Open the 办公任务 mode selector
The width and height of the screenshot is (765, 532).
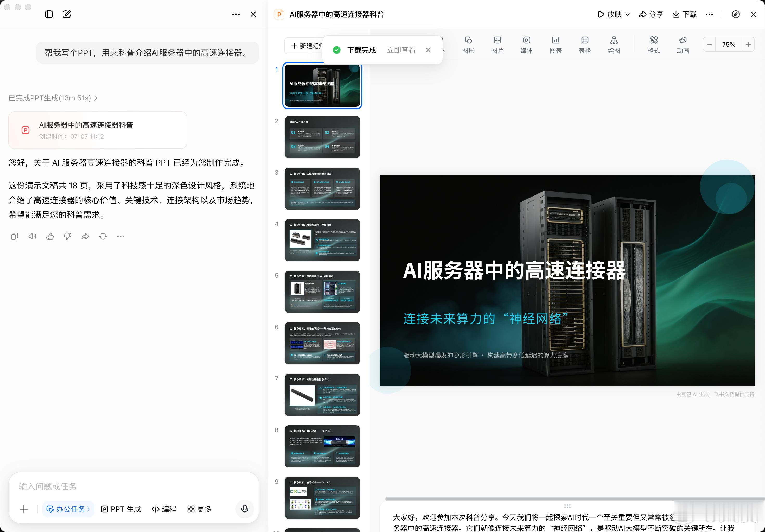tap(68, 509)
